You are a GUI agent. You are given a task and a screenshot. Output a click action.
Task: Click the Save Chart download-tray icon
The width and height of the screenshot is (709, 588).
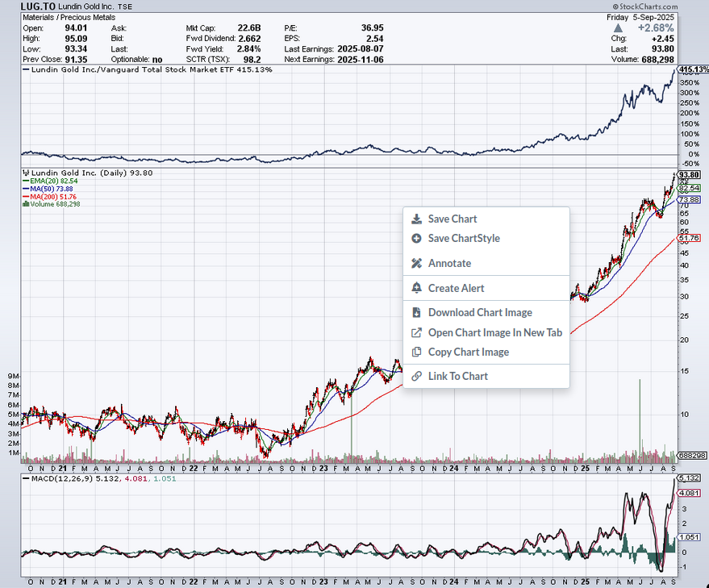416,219
